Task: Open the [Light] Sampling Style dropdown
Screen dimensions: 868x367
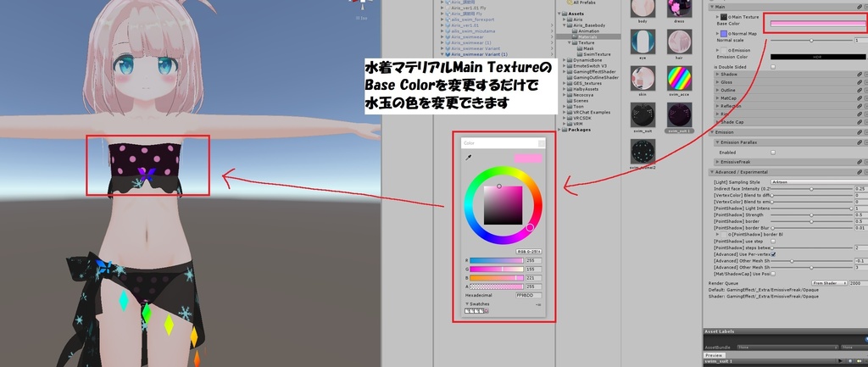Action: (819, 182)
